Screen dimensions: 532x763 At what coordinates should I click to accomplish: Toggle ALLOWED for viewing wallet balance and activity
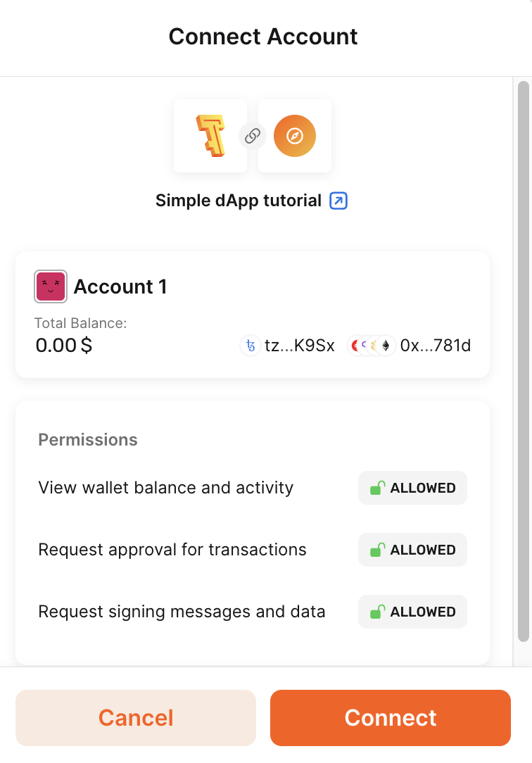(412, 487)
